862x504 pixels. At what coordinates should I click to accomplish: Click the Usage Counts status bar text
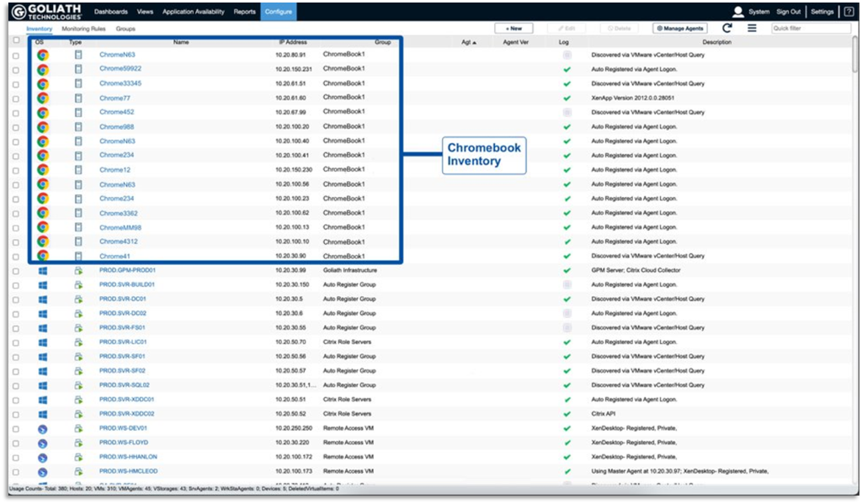[x=173, y=489]
